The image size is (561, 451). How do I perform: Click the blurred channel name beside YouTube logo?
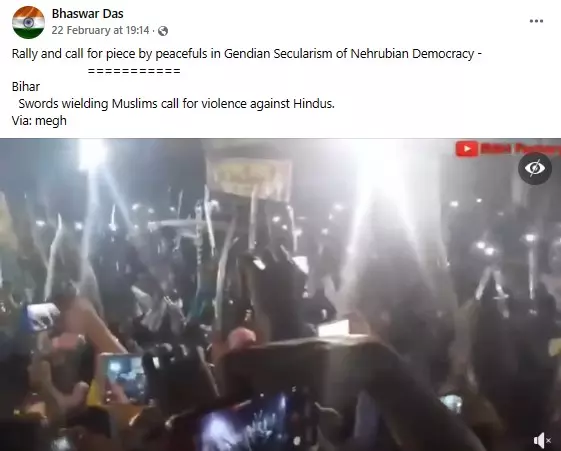(519, 149)
